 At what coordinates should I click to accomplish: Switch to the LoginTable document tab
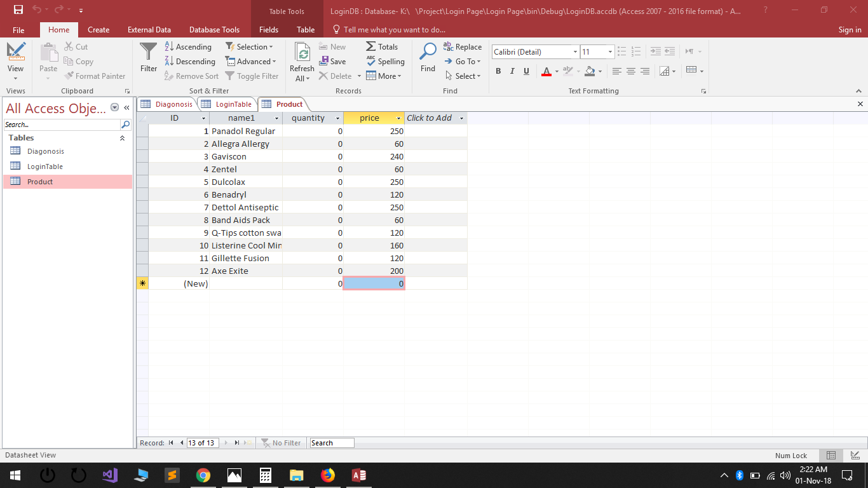(x=227, y=104)
